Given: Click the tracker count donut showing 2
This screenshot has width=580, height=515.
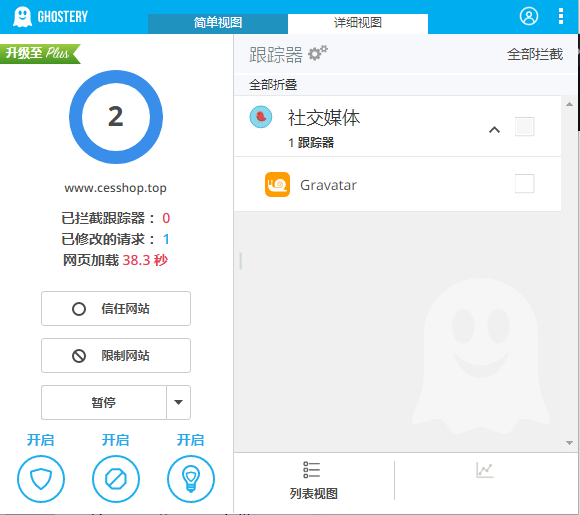Looking at the screenshot, I should (x=116, y=117).
